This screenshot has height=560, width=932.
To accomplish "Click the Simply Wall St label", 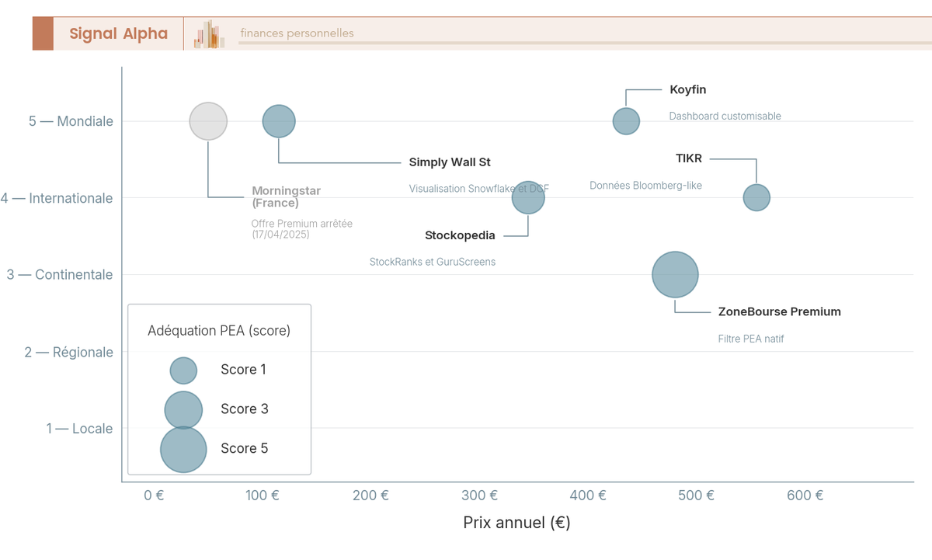I will (450, 162).
